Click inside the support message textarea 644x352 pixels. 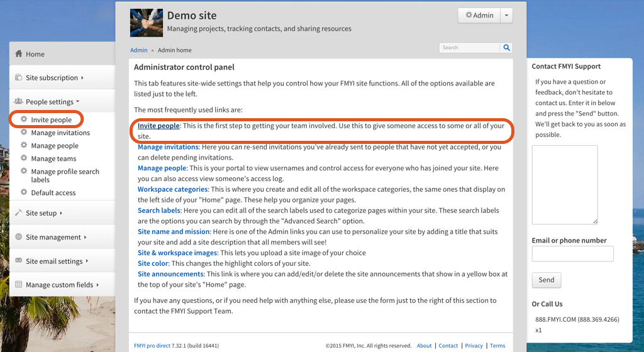564,184
